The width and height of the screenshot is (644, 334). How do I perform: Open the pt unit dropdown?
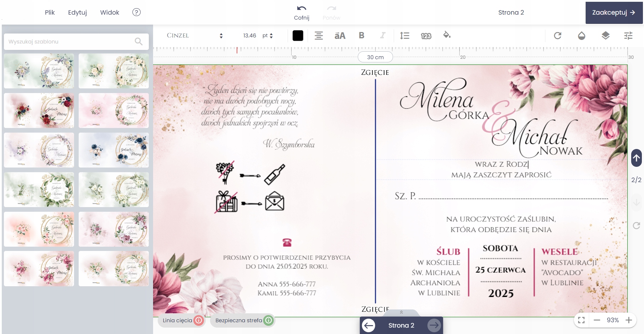click(267, 35)
